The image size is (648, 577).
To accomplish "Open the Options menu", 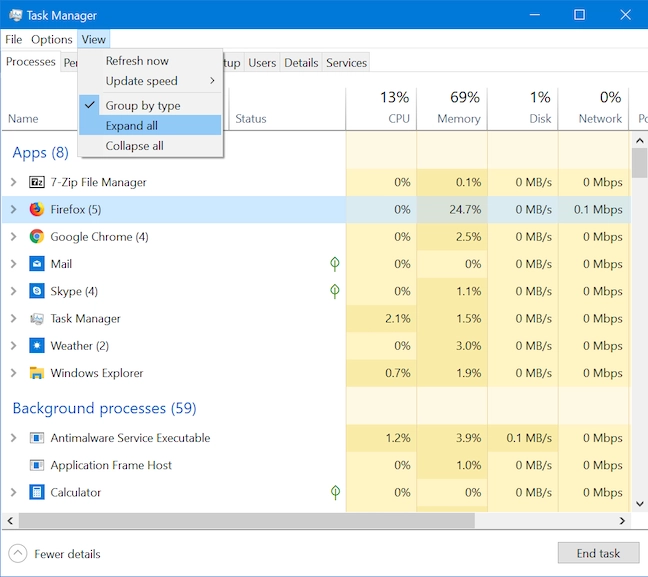I will tap(52, 39).
